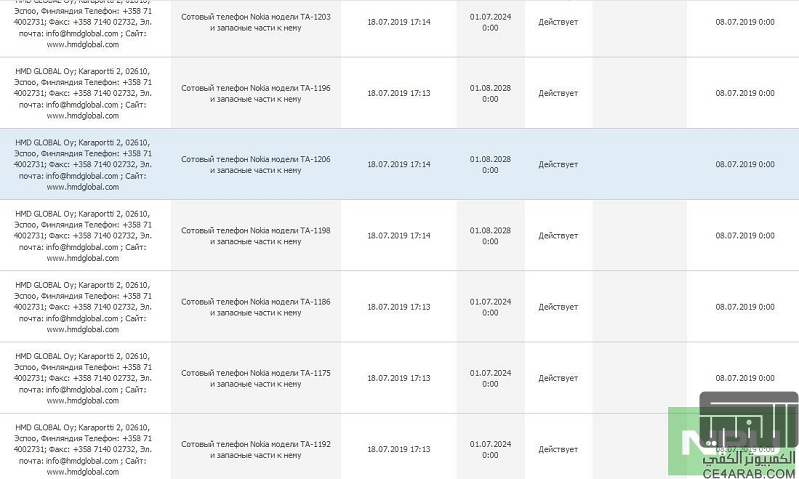The image size is (799, 479).
Task: Select the Nokia TA-1175 description cell
Action: pos(256,378)
